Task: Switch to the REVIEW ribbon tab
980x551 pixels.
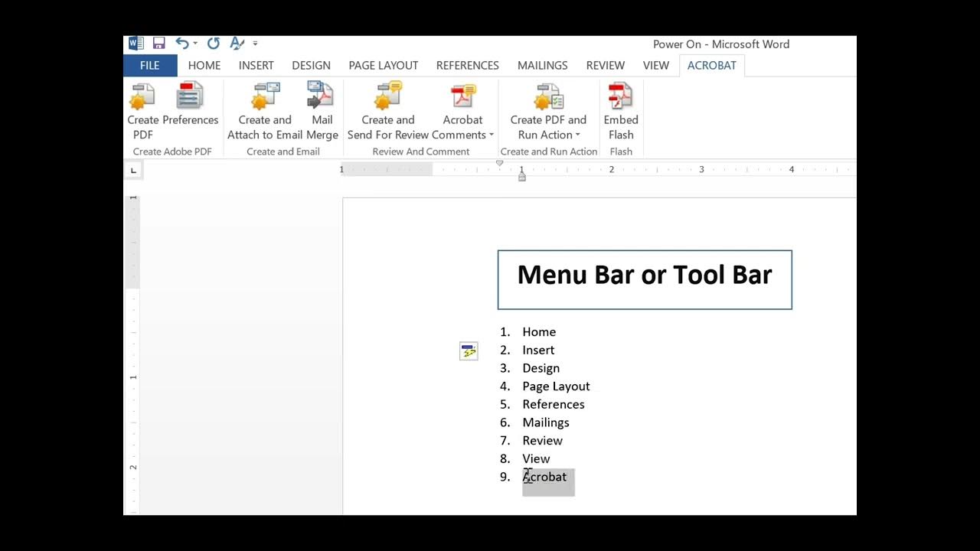Action: point(606,65)
